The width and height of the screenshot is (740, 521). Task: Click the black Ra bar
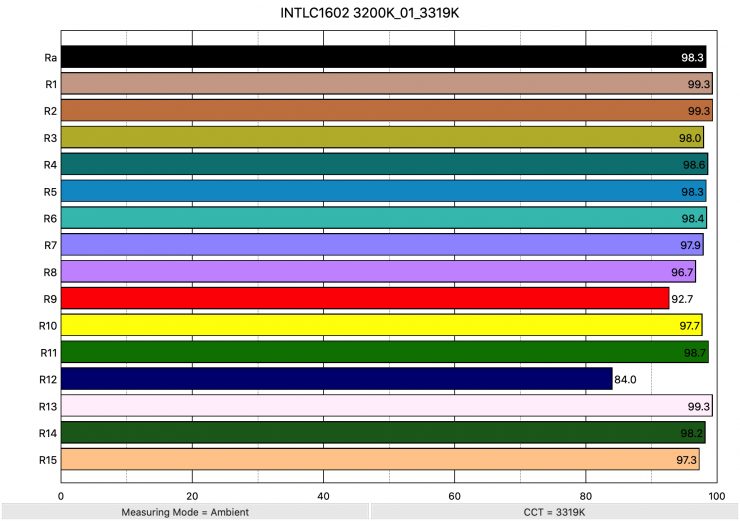[383, 57]
